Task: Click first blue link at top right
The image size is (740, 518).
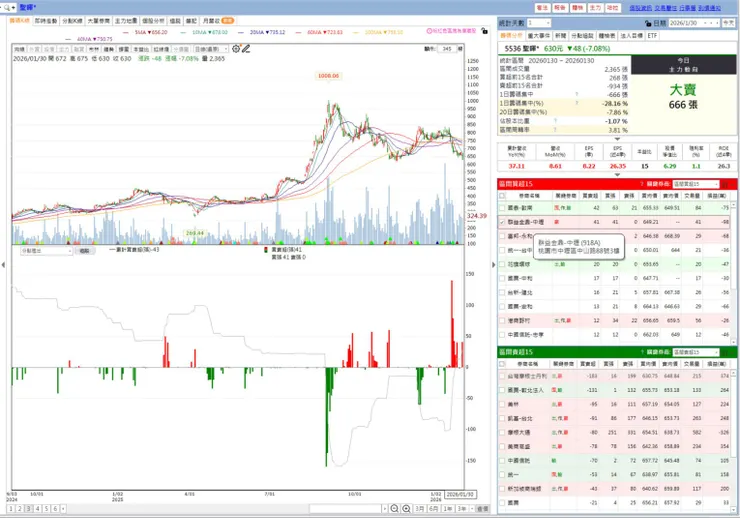Action: tap(640, 8)
